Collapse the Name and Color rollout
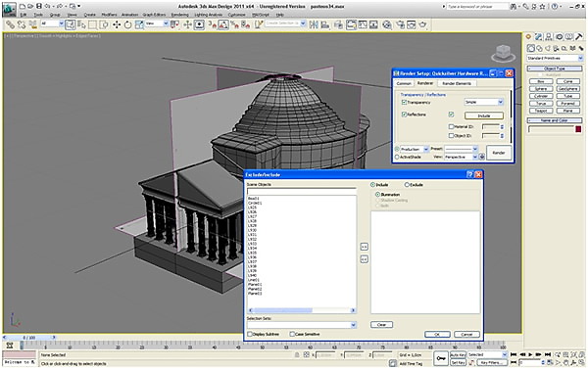Screen dimensions: 588x369 [555, 120]
